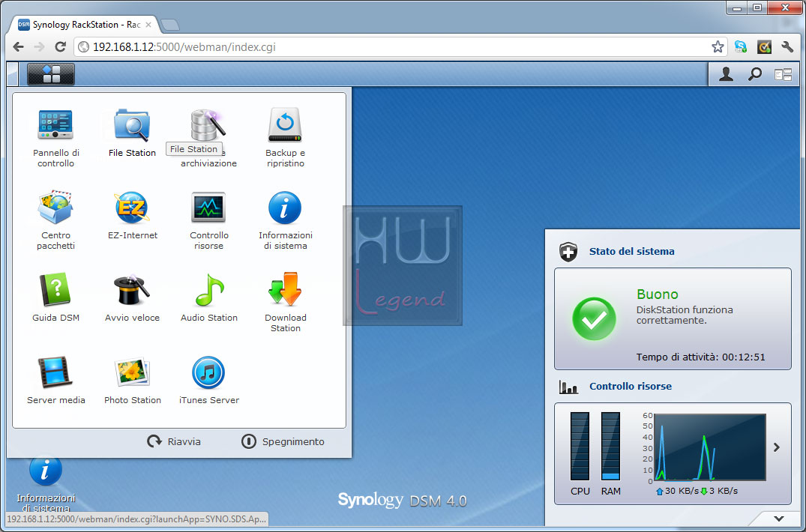Click the RAM usage bar
This screenshot has height=532, width=806.
610,446
